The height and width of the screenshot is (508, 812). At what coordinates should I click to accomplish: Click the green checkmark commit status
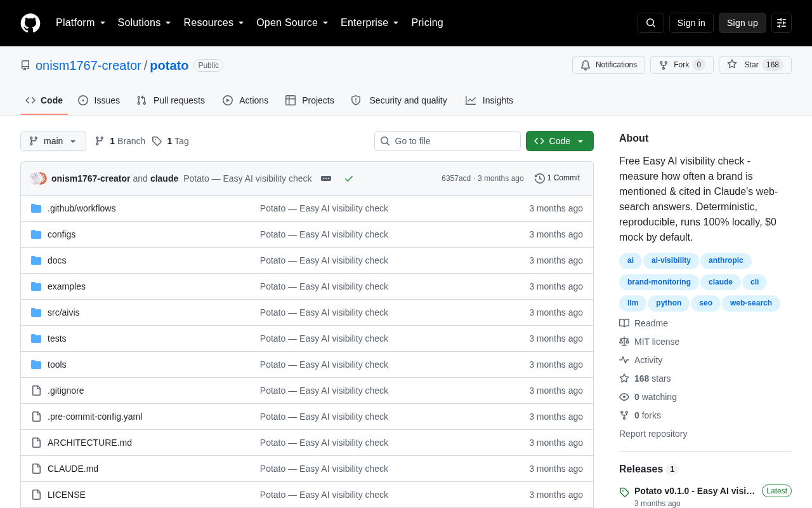[x=349, y=178]
